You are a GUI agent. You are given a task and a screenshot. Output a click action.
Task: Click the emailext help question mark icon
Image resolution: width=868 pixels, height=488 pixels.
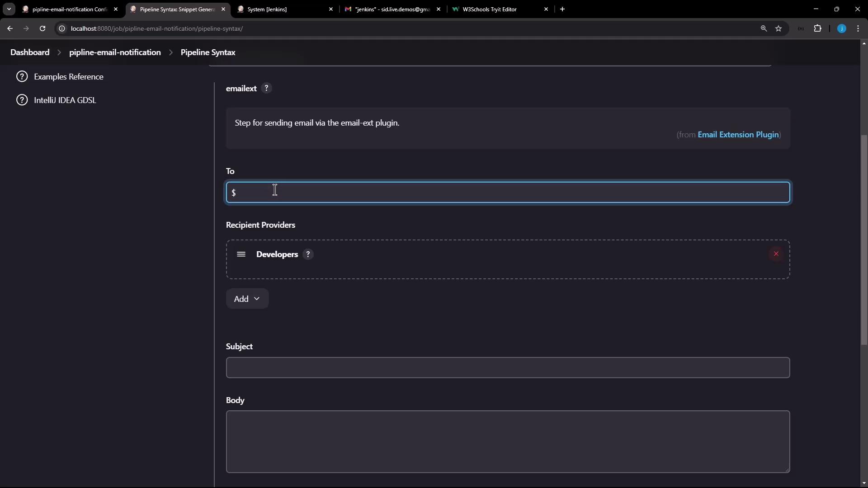click(x=266, y=88)
